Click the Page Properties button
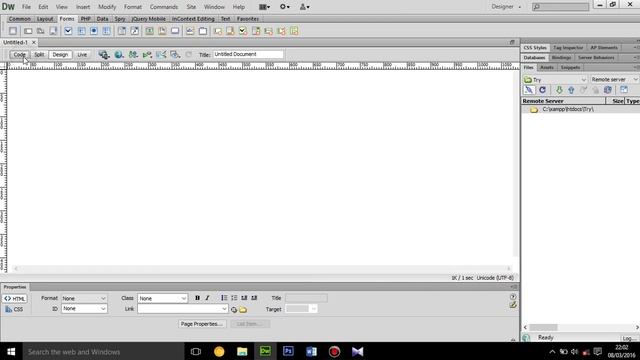 coord(202,324)
